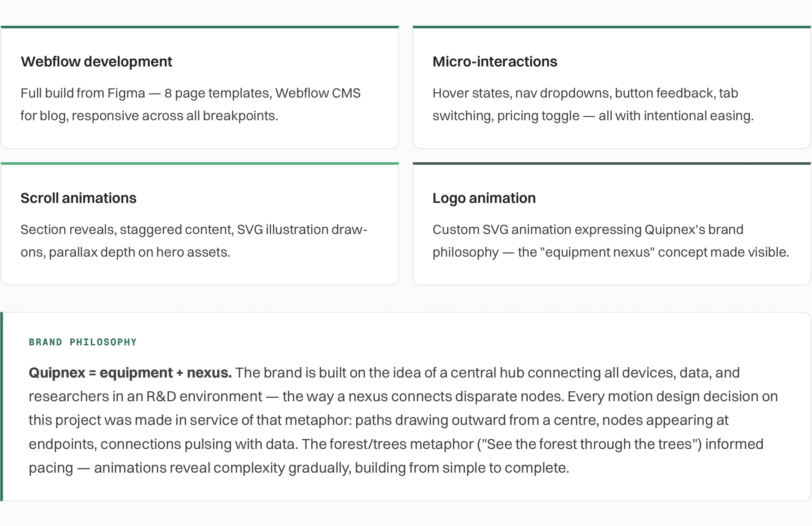Screen dimensions: 812x526
Task: Click the light green top border of Scroll animations card
Action: point(200,163)
